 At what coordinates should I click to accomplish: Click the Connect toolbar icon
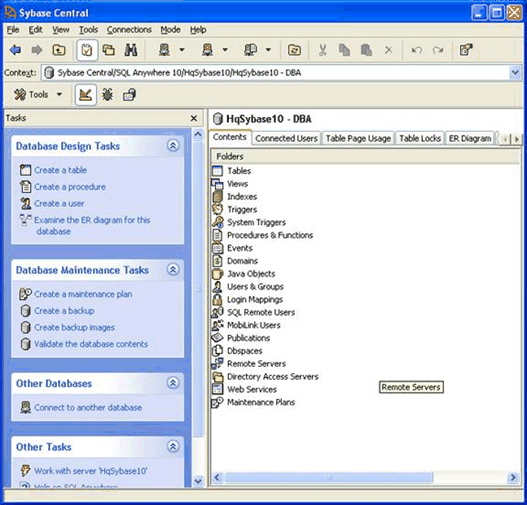[164, 50]
